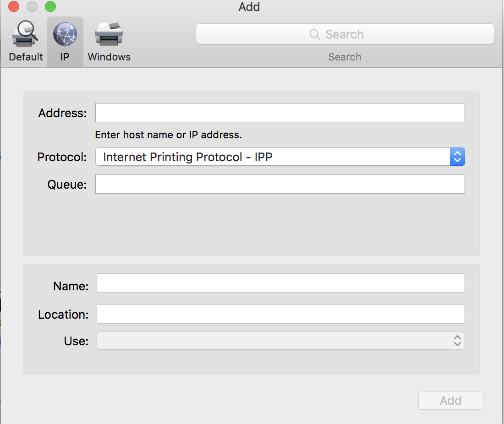Click the globe icon above the IP label
This screenshot has height=424, width=504.
(65, 33)
